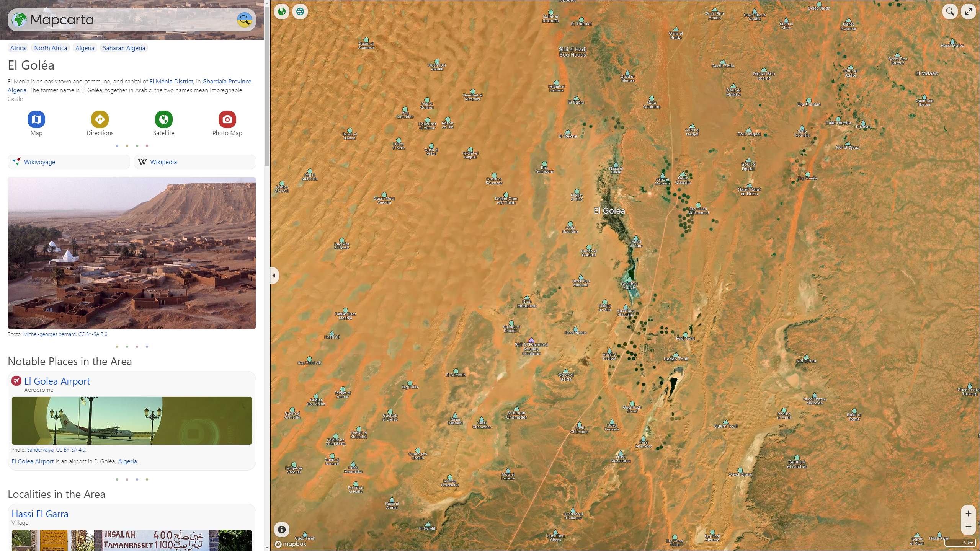Select the Saharan Algeria breadcrumb
The image size is (980, 551).
(x=124, y=48)
